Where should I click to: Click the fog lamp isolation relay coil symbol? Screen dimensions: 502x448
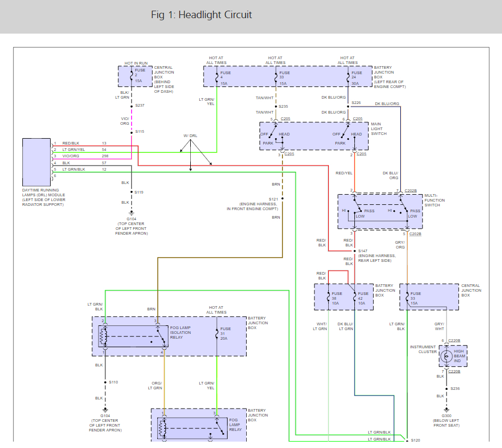[103, 336]
